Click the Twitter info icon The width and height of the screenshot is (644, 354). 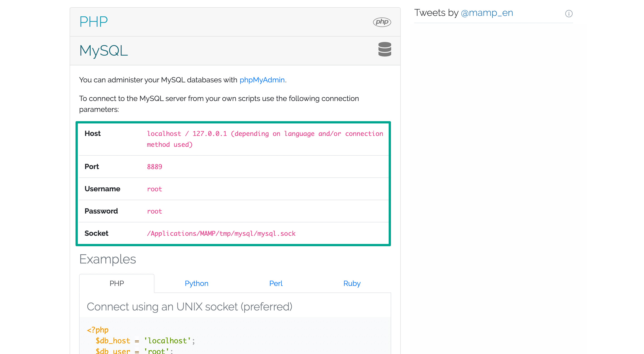[568, 14]
